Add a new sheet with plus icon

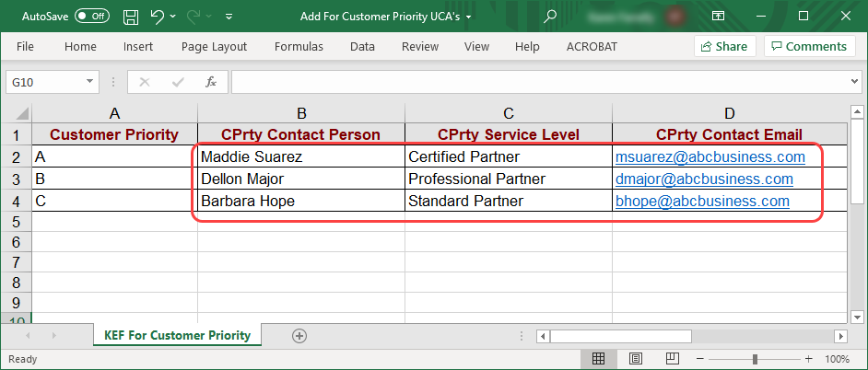[x=299, y=336]
